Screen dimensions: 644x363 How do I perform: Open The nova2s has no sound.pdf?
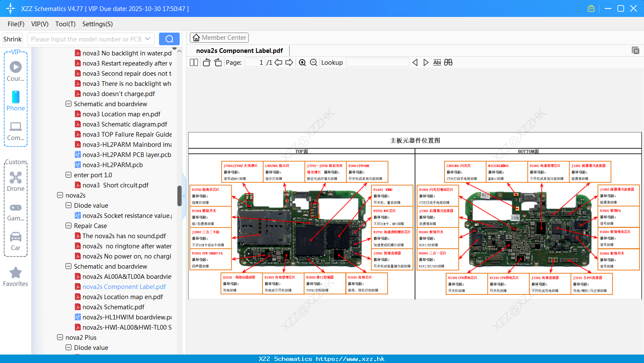[124, 236]
